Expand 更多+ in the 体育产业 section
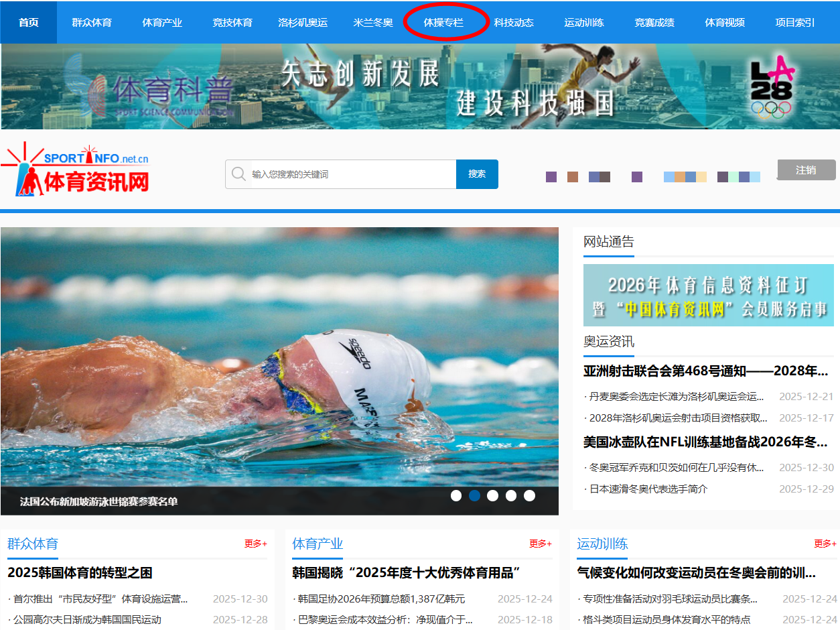Viewport: 840px width, 630px height. [540, 544]
